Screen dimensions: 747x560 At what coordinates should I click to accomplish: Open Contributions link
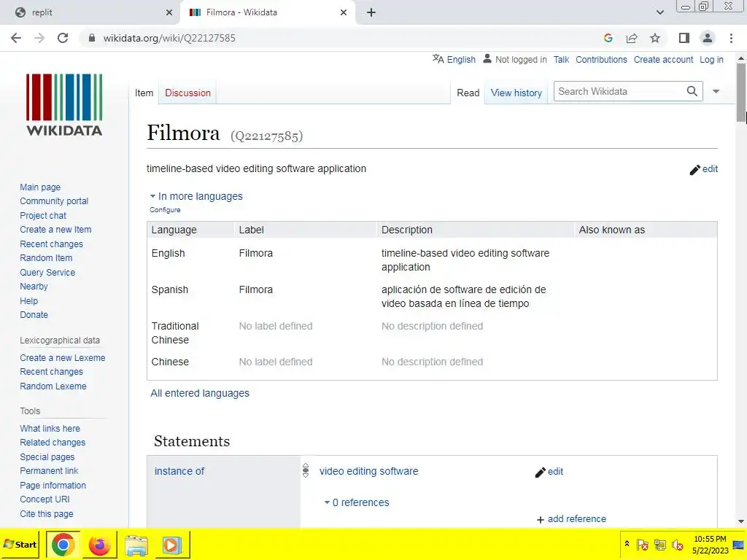tap(601, 60)
